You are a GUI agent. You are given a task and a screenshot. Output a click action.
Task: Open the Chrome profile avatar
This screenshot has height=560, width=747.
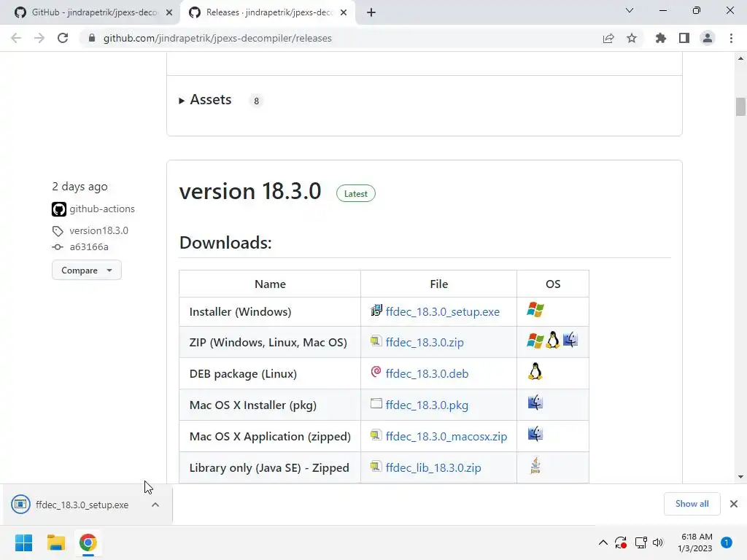point(708,38)
